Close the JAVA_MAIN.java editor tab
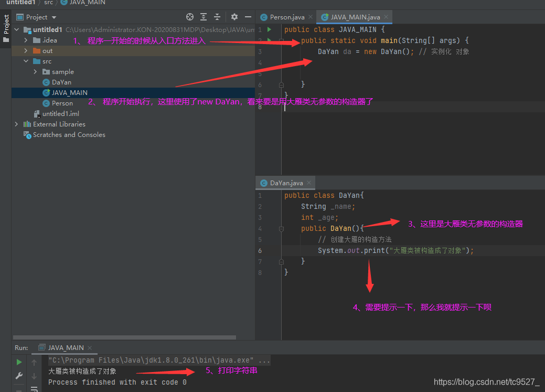 pyautogui.click(x=386, y=17)
